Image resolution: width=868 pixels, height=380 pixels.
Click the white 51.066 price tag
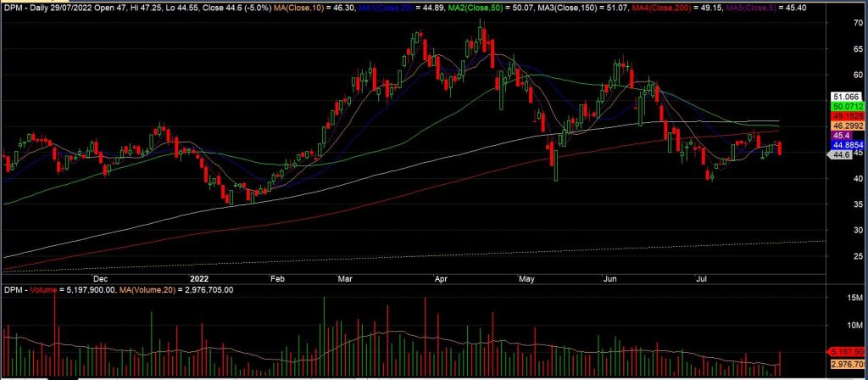point(848,97)
